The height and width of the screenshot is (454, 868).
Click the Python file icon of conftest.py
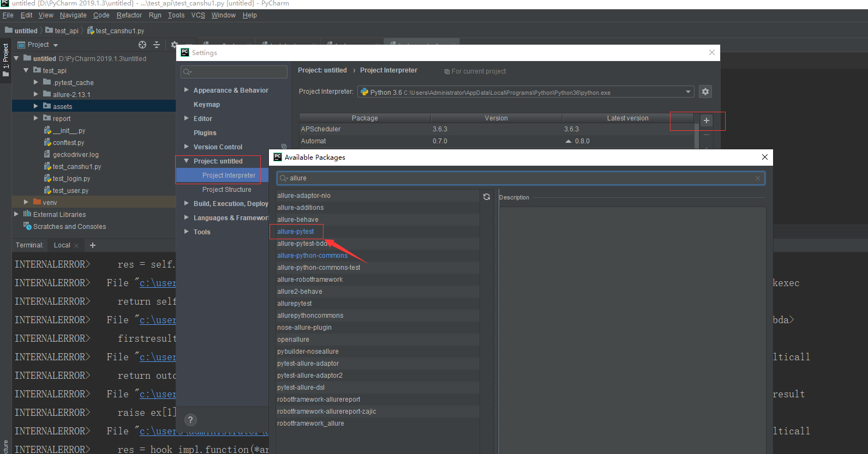coord(47,142)
